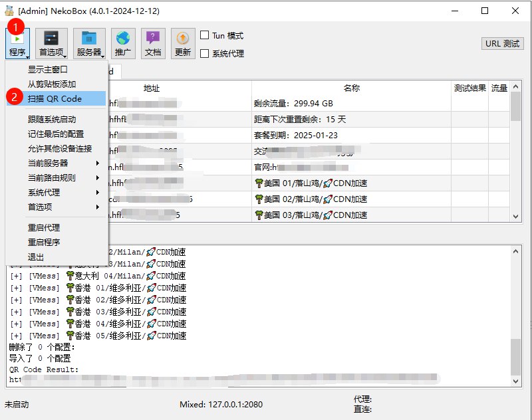
Task: Sort by the 名称 column header
Action: (351, 88)
